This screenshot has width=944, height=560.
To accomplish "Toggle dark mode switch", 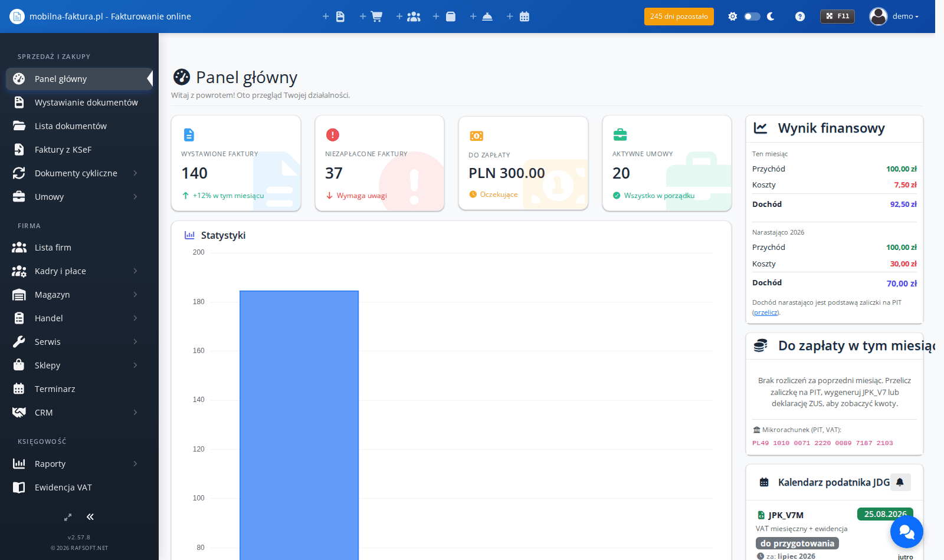I will [752, 17].
